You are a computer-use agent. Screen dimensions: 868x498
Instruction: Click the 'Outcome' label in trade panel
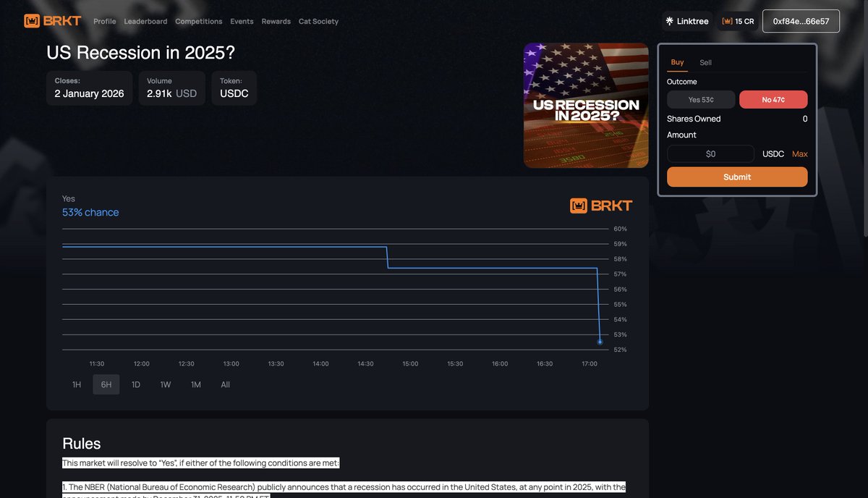(x=682, y=82)
